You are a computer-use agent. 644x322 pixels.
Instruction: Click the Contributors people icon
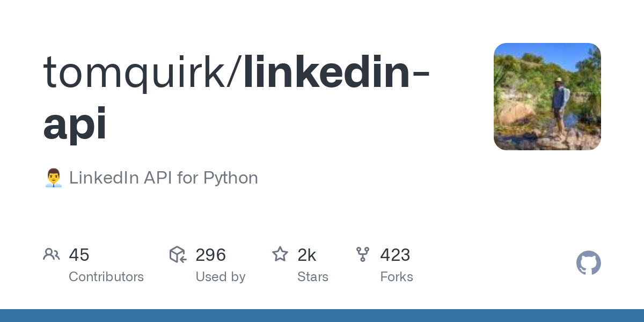pyautogui.click(x=52, y=254)
